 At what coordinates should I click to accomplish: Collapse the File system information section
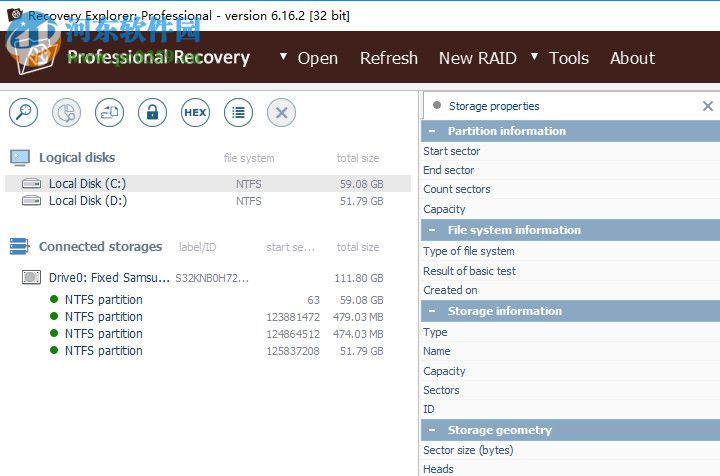pos(432,230)
